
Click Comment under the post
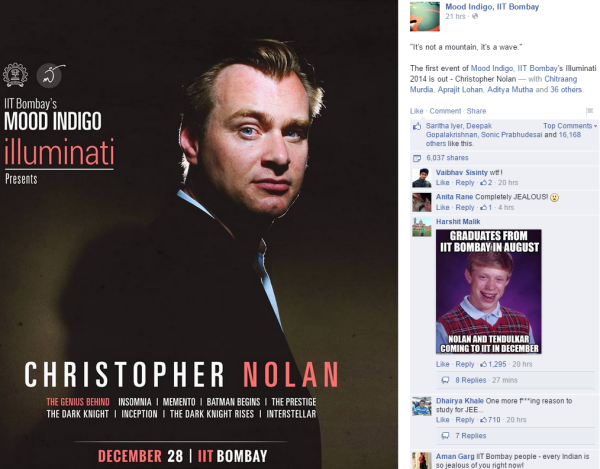[x=445, y=111]
